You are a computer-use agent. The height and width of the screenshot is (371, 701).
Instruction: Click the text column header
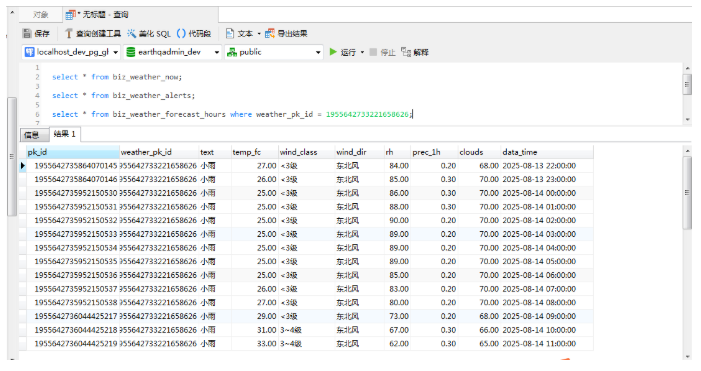[x=215, y=152]
